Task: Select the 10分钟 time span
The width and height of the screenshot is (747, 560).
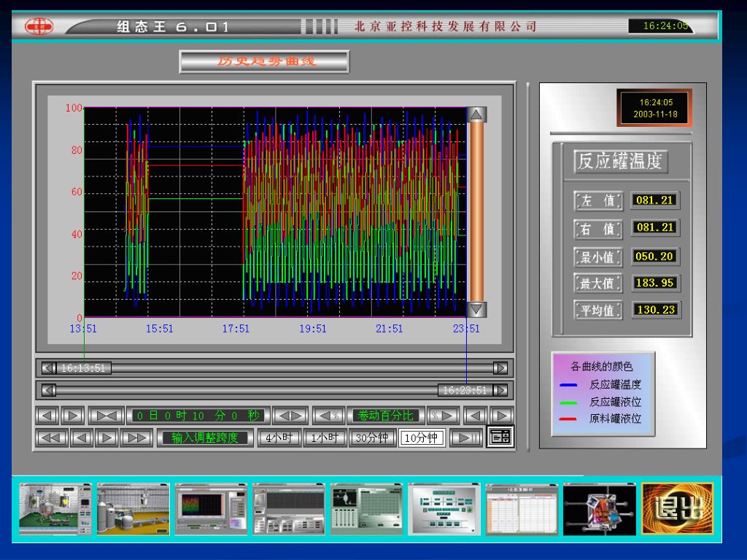Action: point(422,437)
